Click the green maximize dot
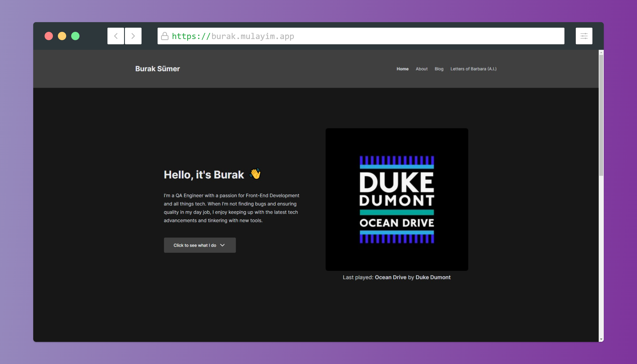637x364 pixels. click(75, 36)
